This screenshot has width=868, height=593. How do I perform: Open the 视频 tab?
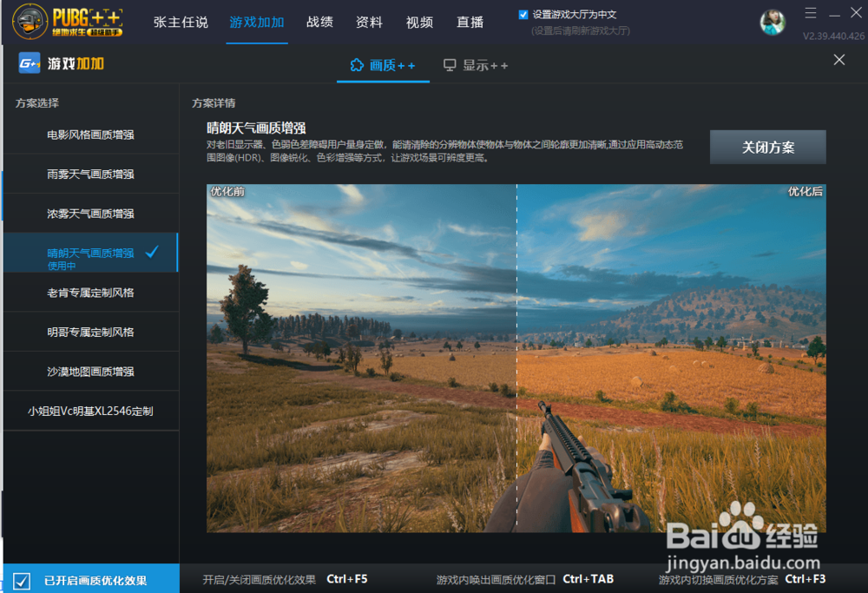tap(419, 23)
